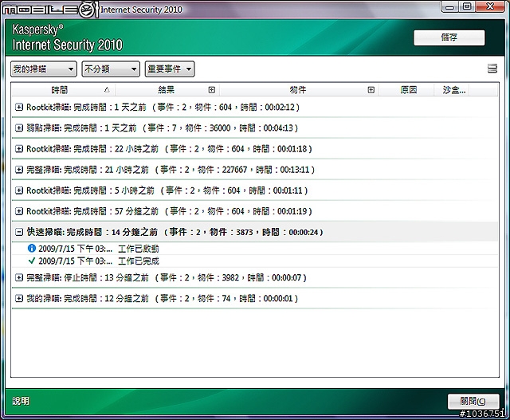Expand Rootkit scan with time 00:02:12
The width and height of the screenshot is (510, 420).
[x=19, y=107]
